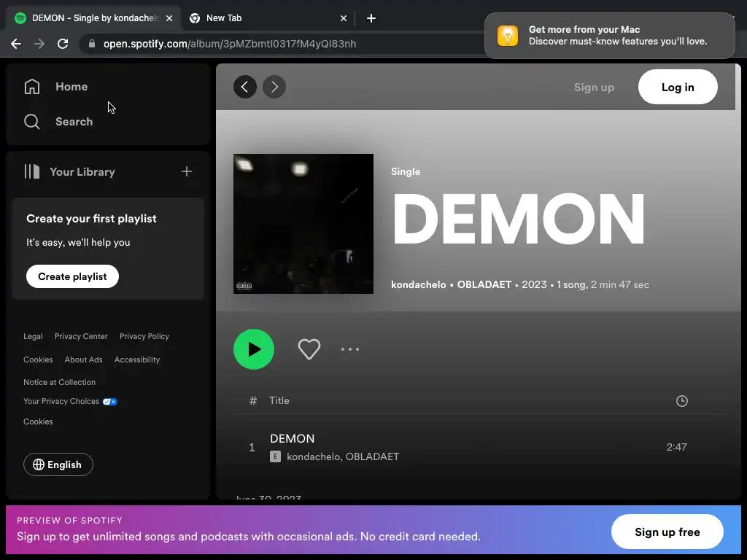Screen dimensions: 747x560
Task: Open Home in the sidebar
Action: pos(71,87)
